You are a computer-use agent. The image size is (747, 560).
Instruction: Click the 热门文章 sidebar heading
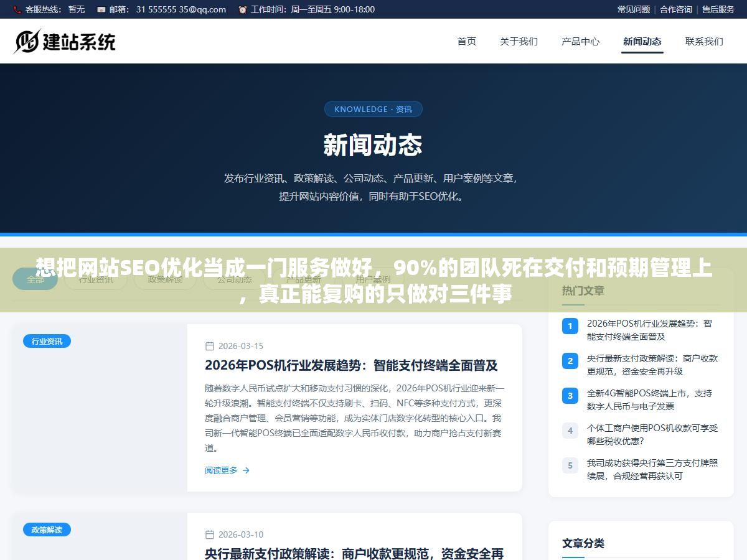click(x=583, y=291)
